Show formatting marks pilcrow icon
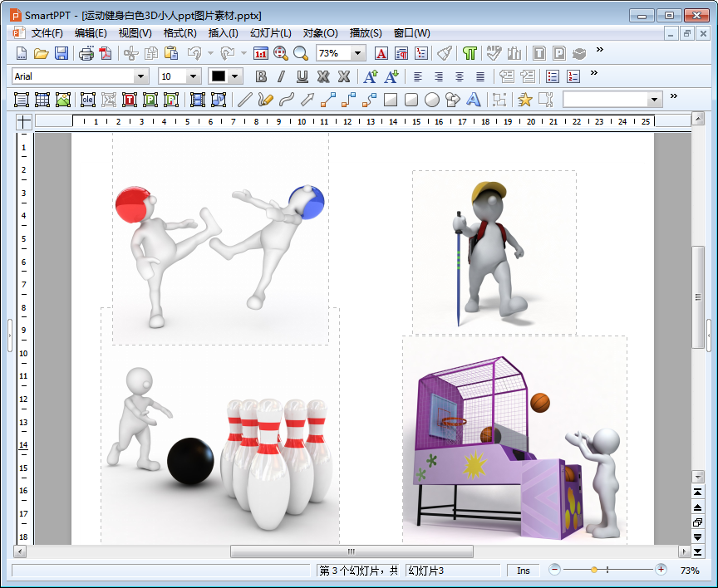This screenshot has width=718, height=588. [x=470, y=53]
